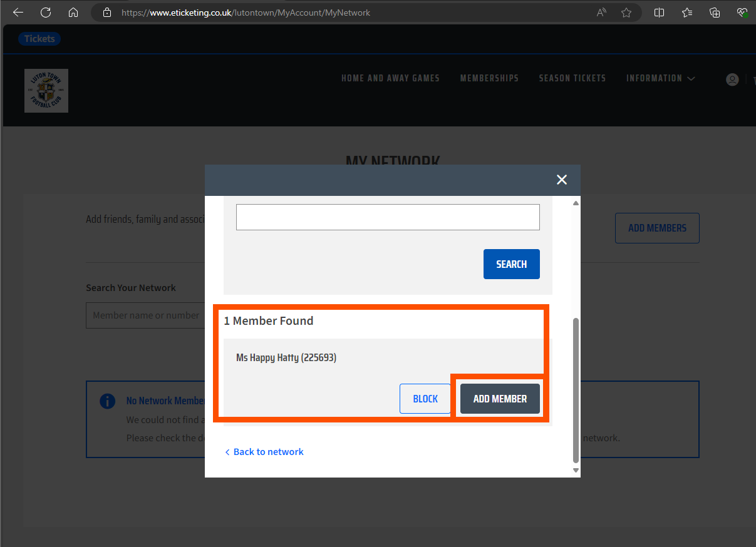756x547 pixels.
Task: Focus the Member name or number field
Action: click(x=145, y=315)
